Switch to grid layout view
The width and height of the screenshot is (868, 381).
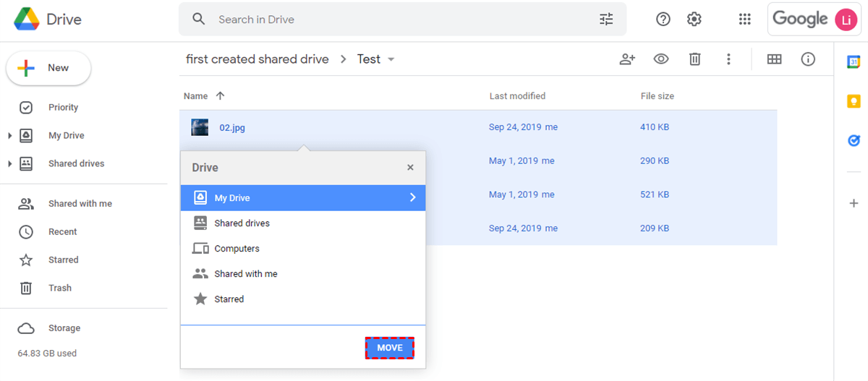[774, 59]
